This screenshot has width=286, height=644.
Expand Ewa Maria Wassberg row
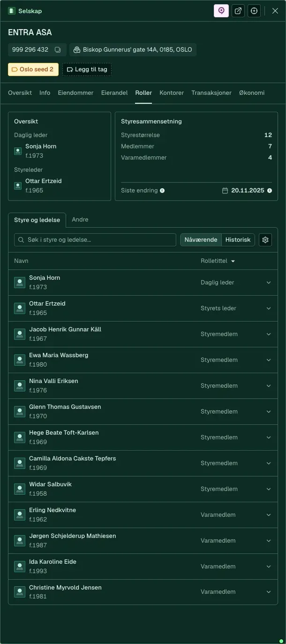[x=269, y=360]
